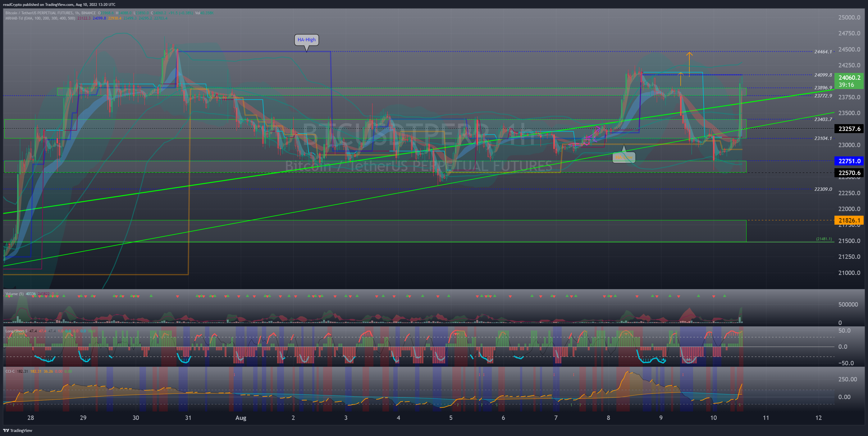Click the 12 date label on time axis
This screenshot has width=868, height=436.
819,418
